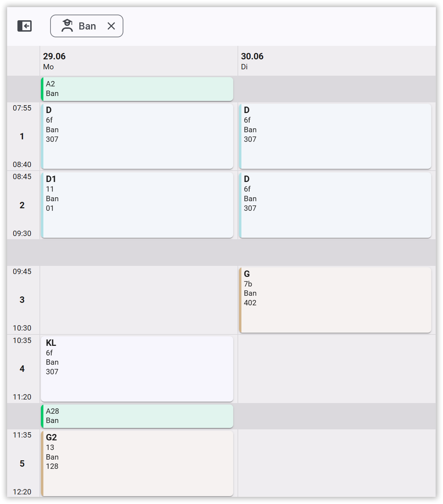Open the D1 lesson in room 01
The image size is (443, 504).
[x=137, y=205]
